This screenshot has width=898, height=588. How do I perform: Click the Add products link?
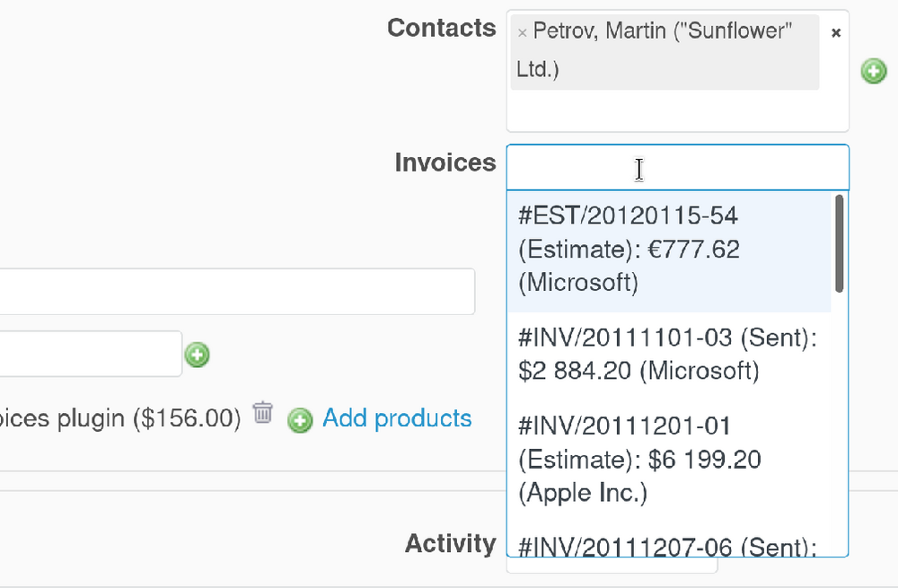coord(397,418)
